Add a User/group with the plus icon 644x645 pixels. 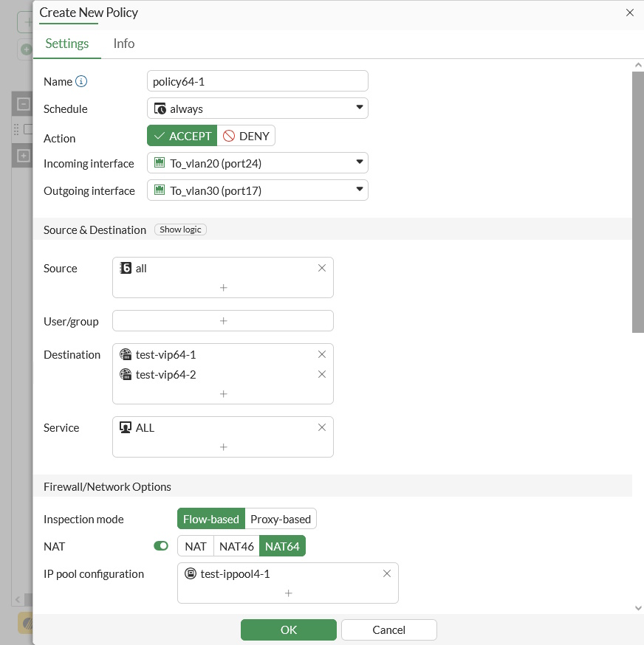[223, 321]
